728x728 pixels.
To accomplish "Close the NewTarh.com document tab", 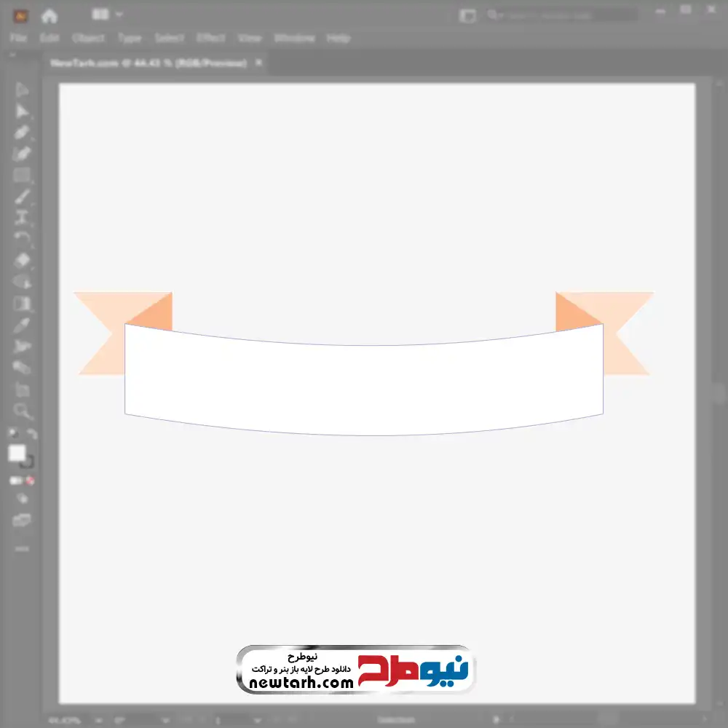I will [x=257, y=63].
